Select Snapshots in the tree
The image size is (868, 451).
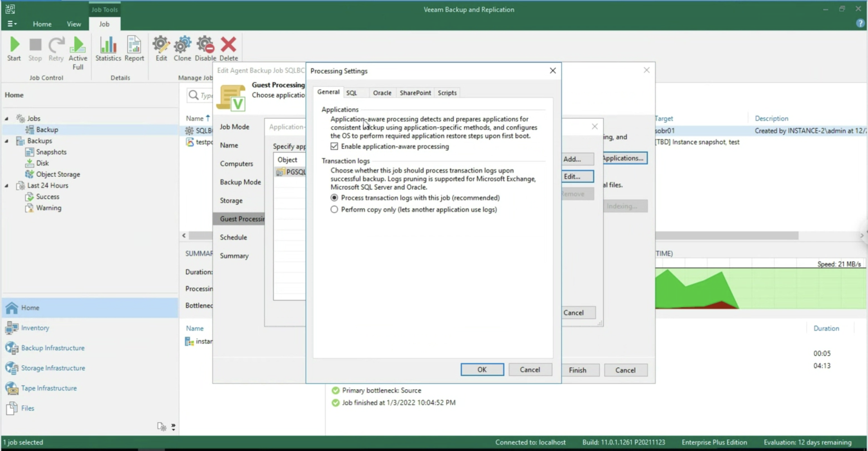pos(51,152)
